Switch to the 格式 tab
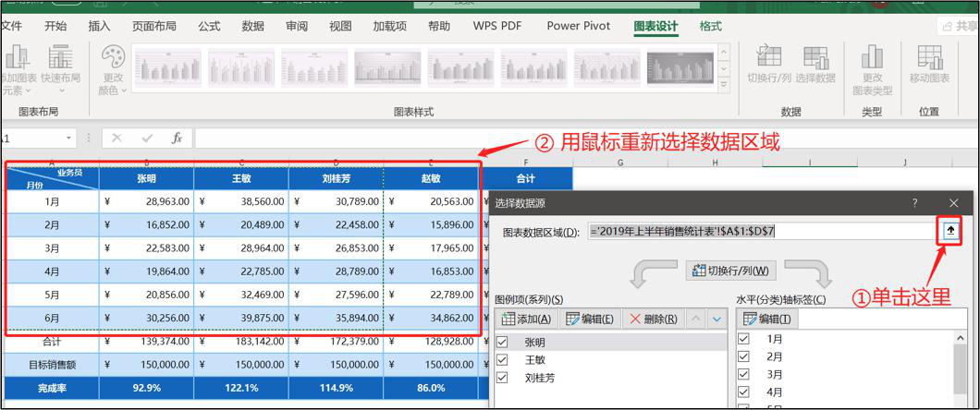Screen dimensions: 980x410 (x=711, y=26)
